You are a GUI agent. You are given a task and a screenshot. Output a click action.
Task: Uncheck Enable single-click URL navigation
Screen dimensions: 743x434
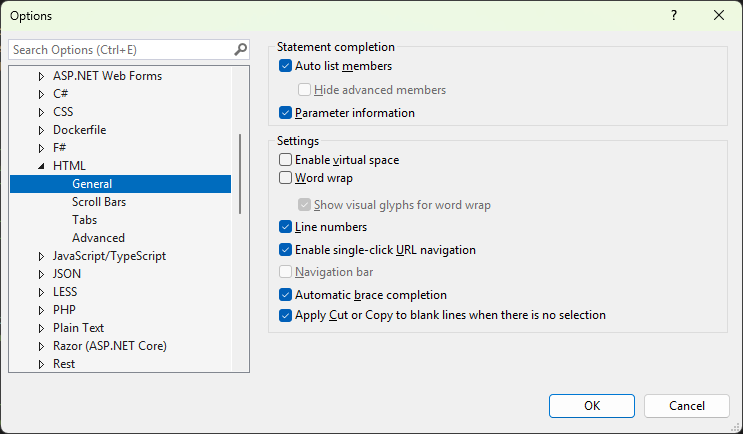[286, 250]
